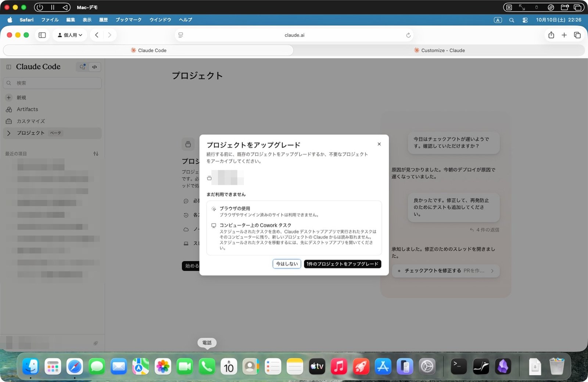Go back in Safari history
The width and height of the screenshot is (588, 382).
(x=97, y=35)
